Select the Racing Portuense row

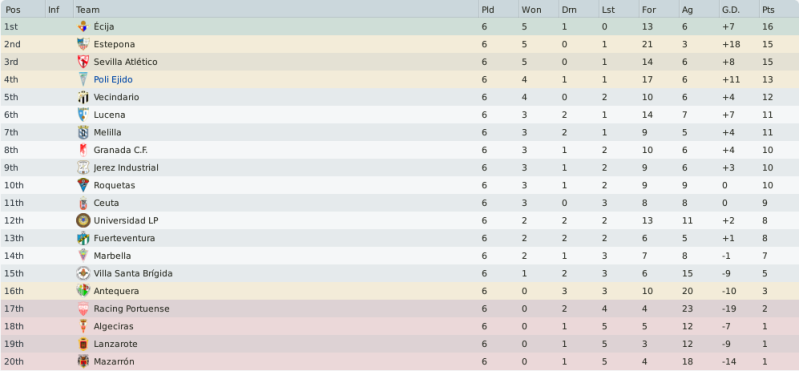400,309
